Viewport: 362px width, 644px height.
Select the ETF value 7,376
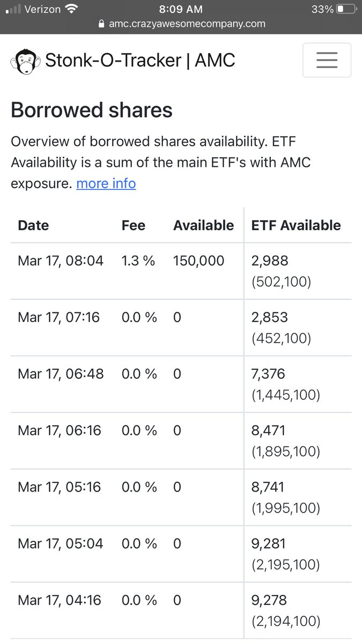tap(270, 374)
